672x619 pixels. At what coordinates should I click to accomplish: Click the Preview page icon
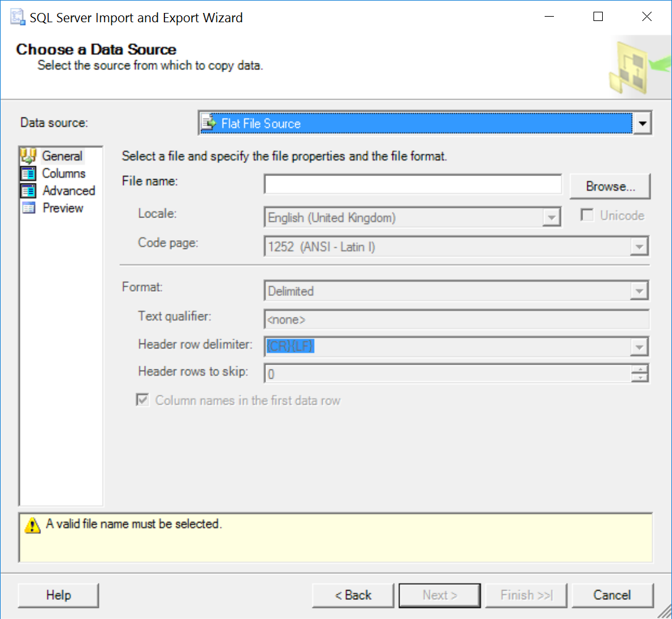[29, 208]
